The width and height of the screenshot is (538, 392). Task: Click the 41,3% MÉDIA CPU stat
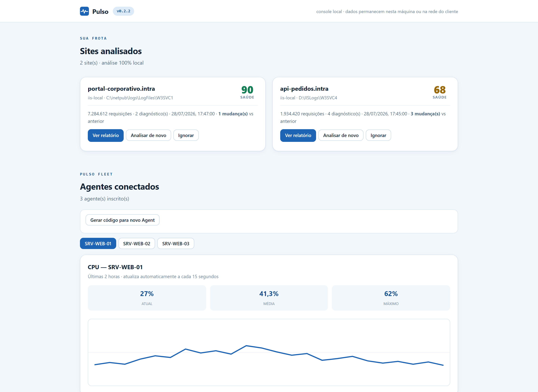pos(269,298)
